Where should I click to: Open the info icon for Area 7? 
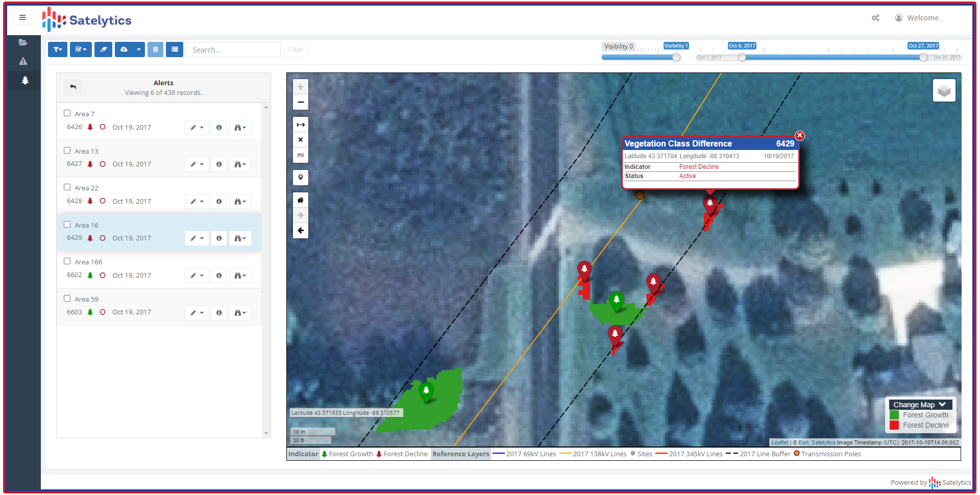click(219, 128)
